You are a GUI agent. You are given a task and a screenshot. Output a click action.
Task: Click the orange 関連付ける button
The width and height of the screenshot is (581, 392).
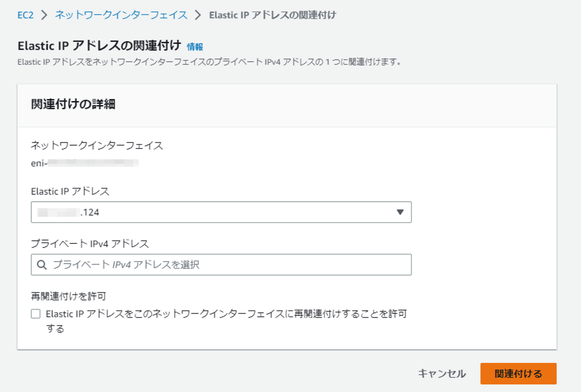(x=518, y=373)
